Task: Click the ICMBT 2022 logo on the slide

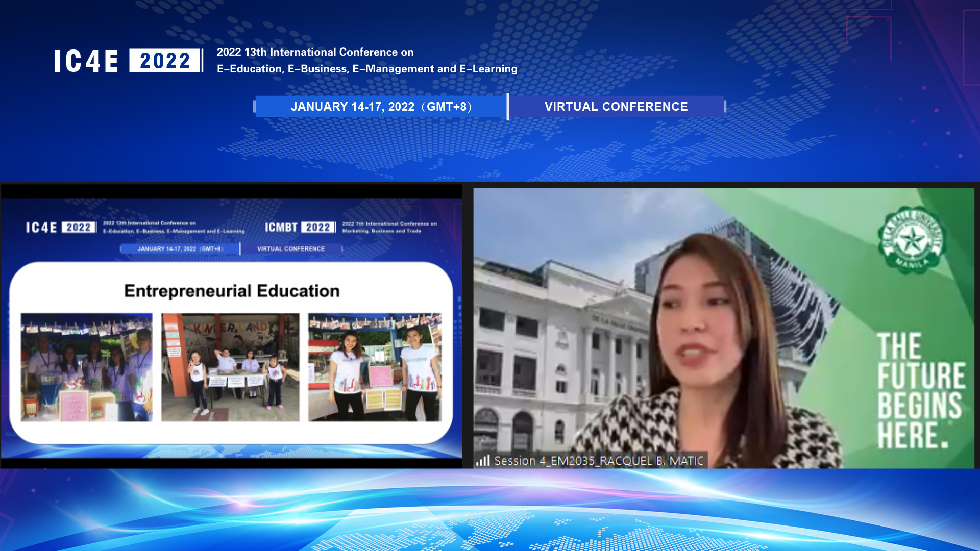Action: (x=300, y=227)
